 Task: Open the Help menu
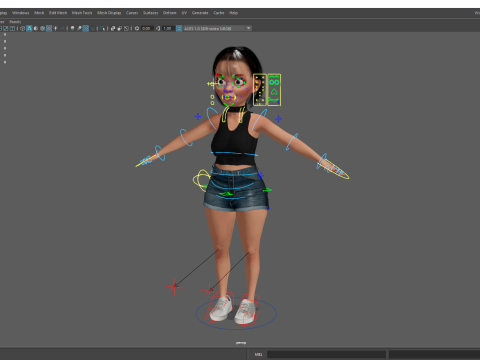coord(233,13)
